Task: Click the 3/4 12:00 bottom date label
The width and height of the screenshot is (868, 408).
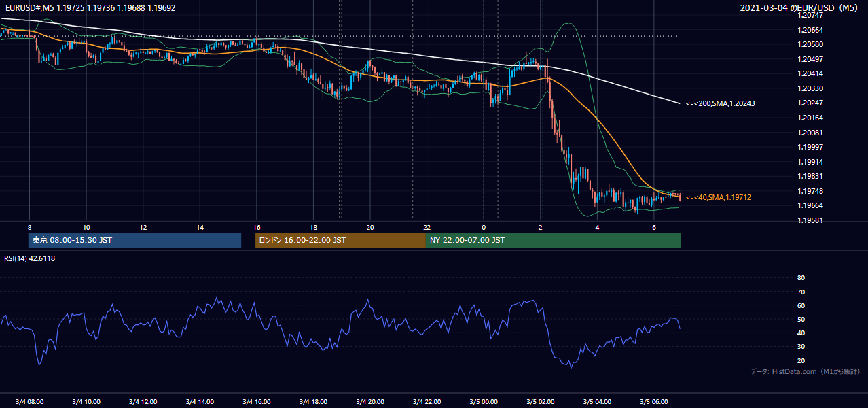Action: click(143, 401)
